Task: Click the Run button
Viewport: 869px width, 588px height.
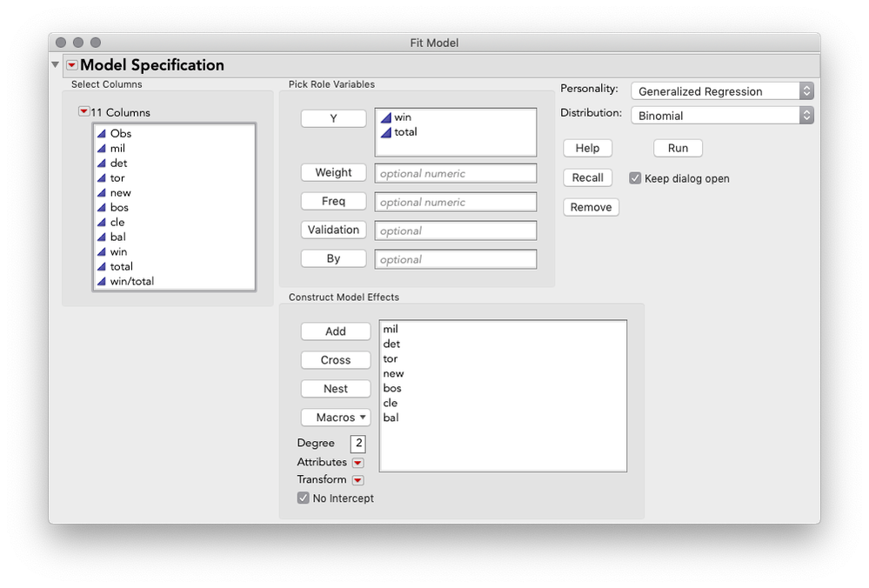Action: [678, 148]
